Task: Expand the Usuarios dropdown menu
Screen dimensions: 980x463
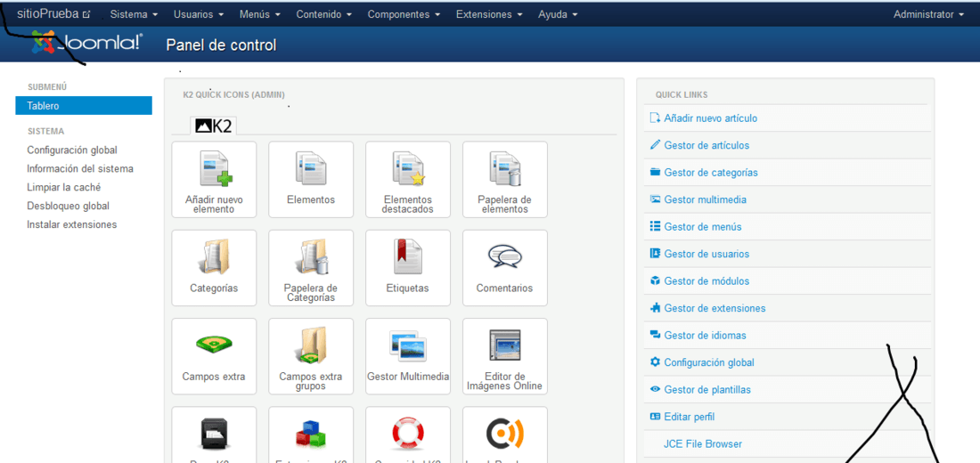Action: point(197,13)
